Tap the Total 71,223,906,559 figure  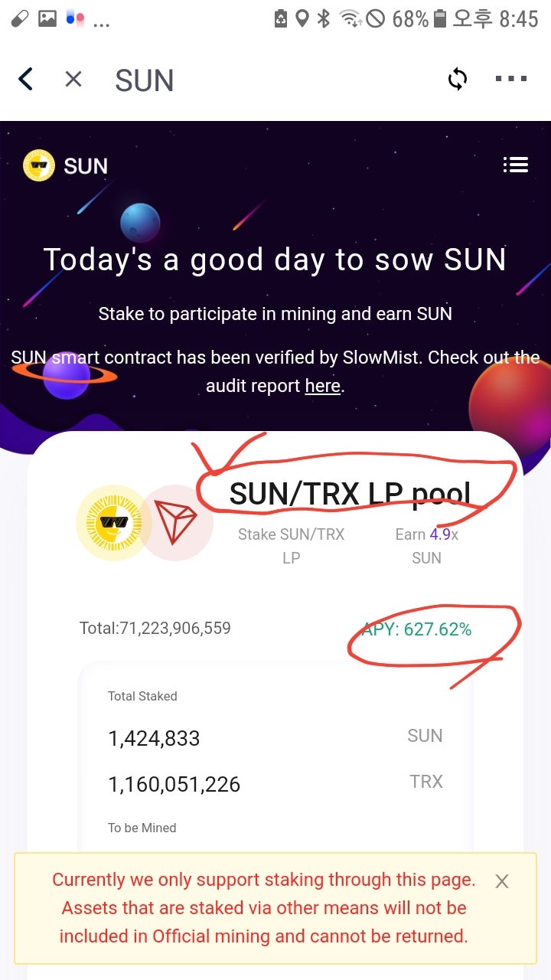point(155,629)
